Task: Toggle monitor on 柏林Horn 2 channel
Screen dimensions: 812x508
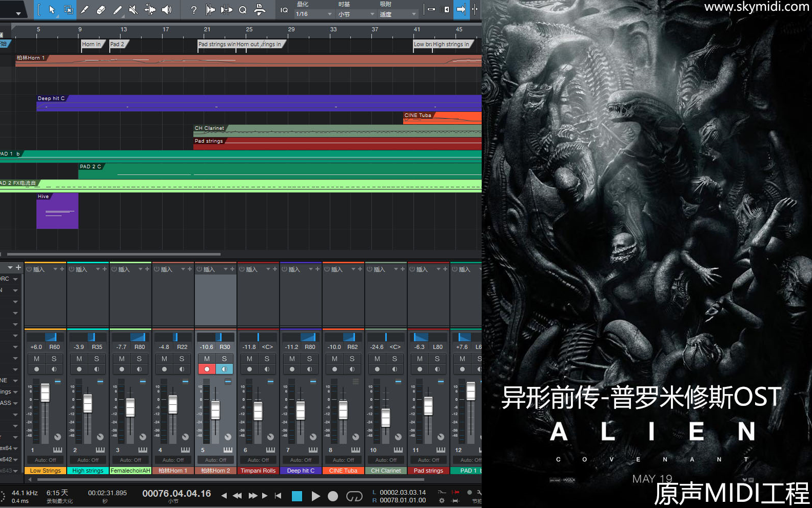Action: [x=224, y=369]
